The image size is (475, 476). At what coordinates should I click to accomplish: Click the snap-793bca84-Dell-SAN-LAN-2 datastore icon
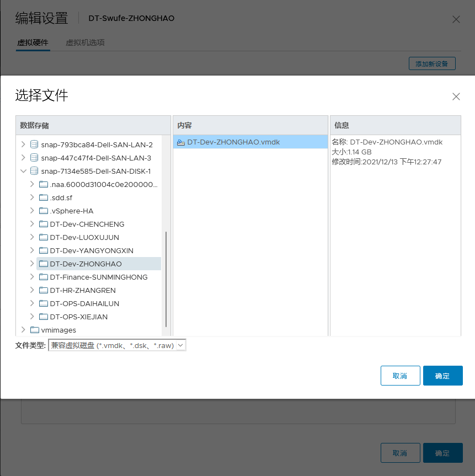tap(34, 145)
